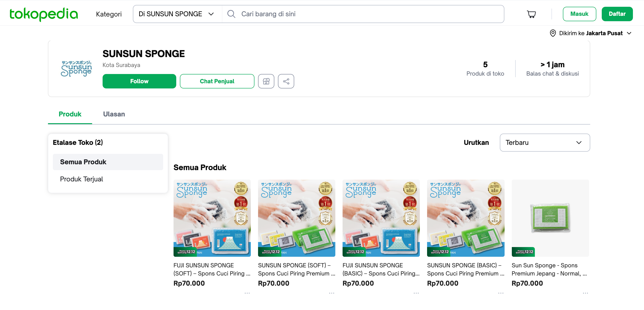Click the share store icon
Viewport: 644px width, 310px height.
286,81
